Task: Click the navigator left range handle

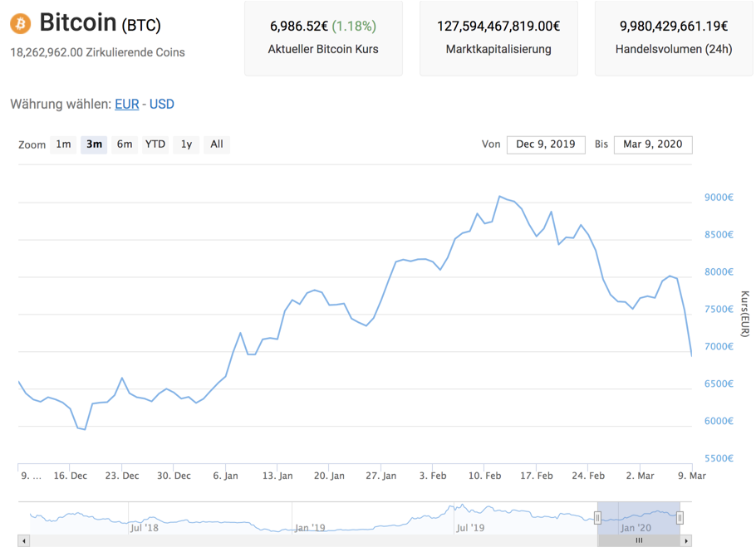Action: 597,518
